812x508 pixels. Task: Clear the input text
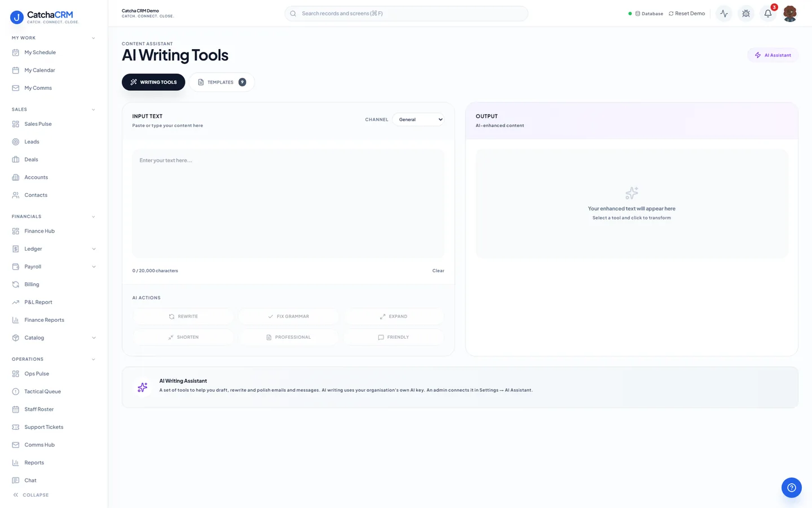[438, 271]
